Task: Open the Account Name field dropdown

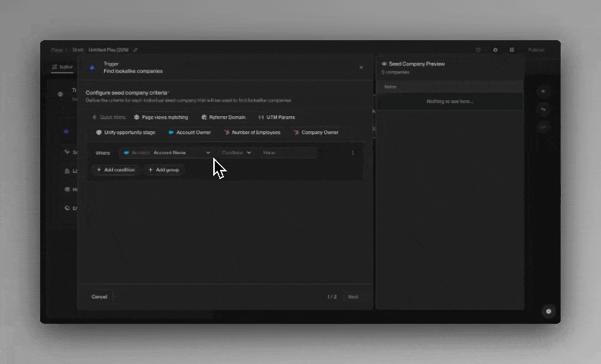Action: point(167,152)
